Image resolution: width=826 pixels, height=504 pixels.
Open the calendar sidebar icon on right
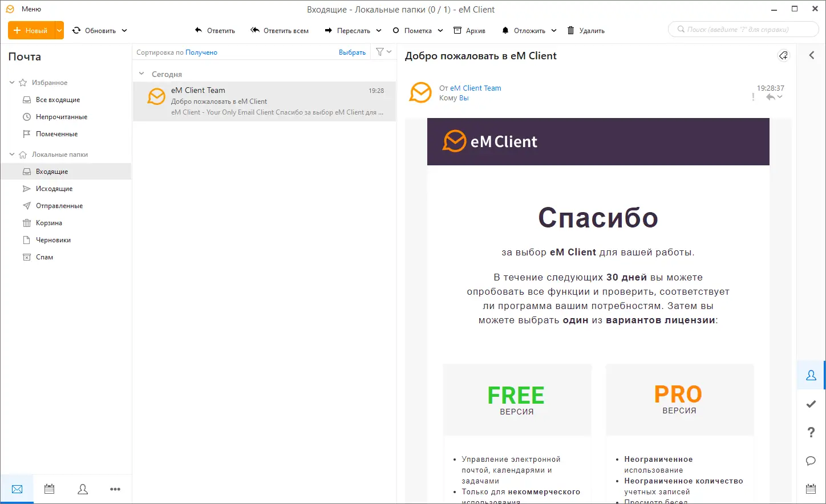tap(811, 489)
